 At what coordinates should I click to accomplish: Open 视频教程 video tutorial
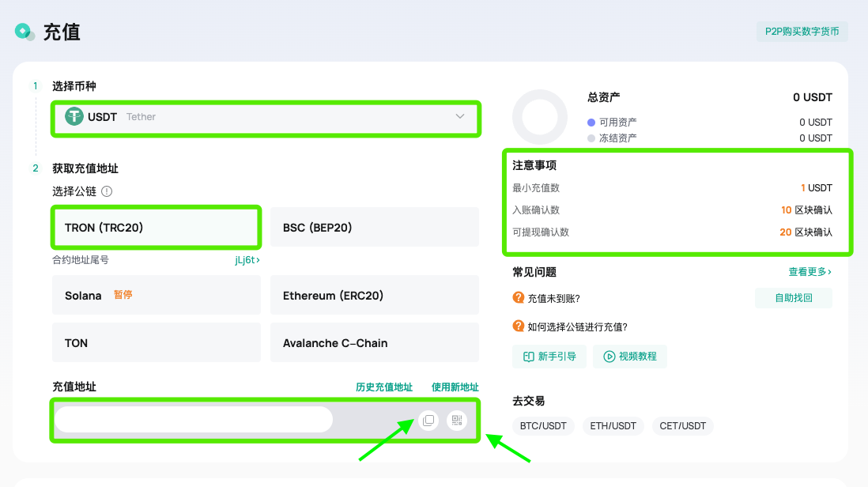[630, 357]
